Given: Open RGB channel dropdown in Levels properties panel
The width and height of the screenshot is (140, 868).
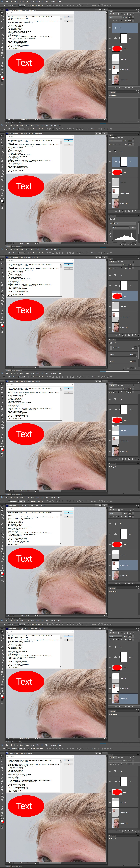Looking at the screenshot, I should click(120, 228).
